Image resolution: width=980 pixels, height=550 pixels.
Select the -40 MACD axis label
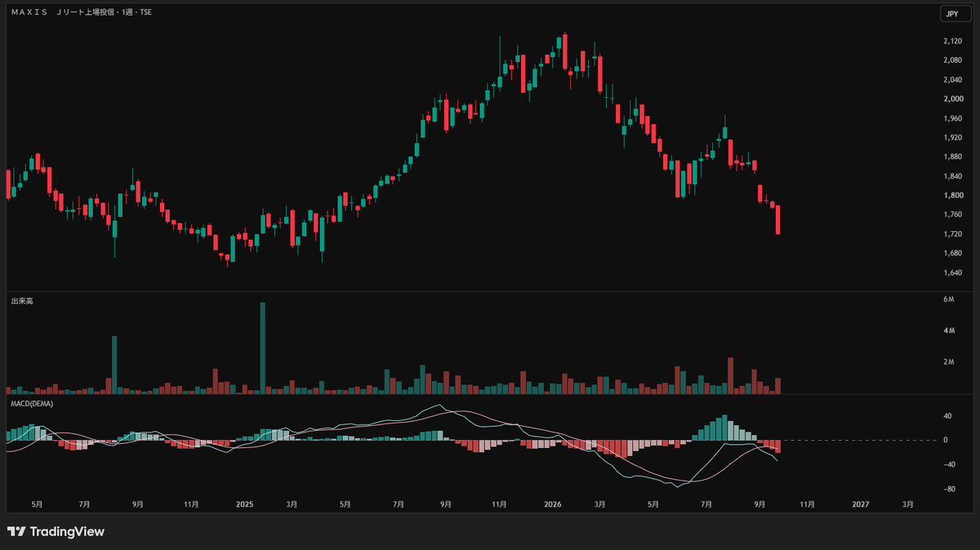(948, 465)
